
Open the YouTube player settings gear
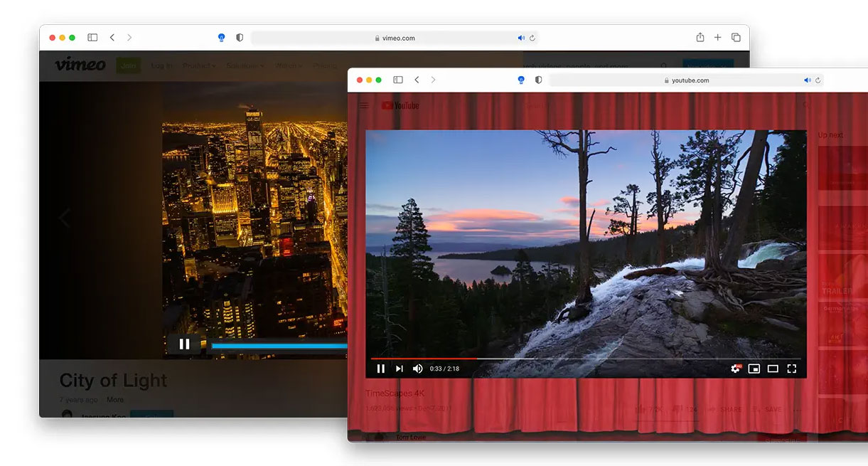734,369
